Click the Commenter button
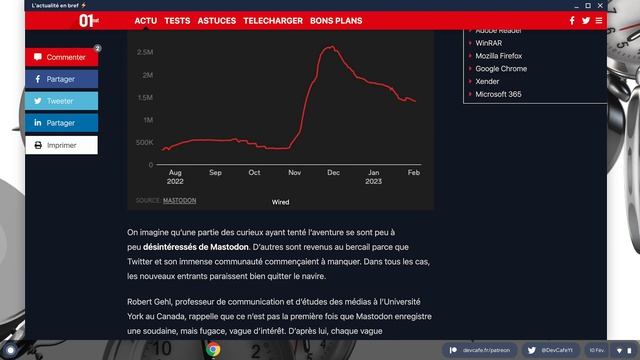 tap(62, 57)
